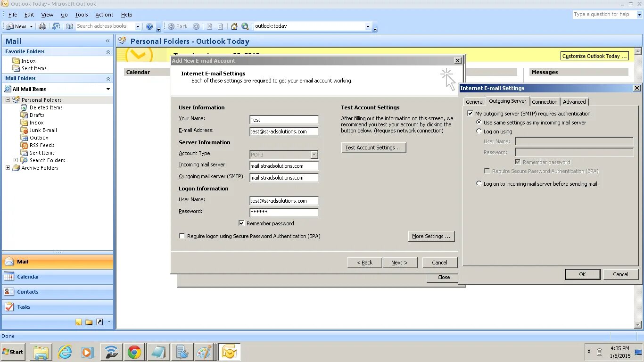Screen dimensions: 644x362
Task: Click the Print toolbar icon
Action: 42,26
